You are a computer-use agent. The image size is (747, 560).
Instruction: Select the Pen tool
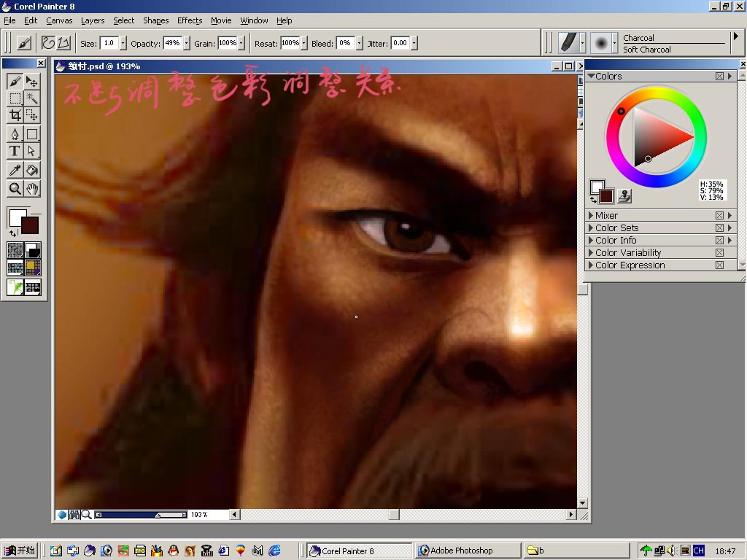coord(15,134)
